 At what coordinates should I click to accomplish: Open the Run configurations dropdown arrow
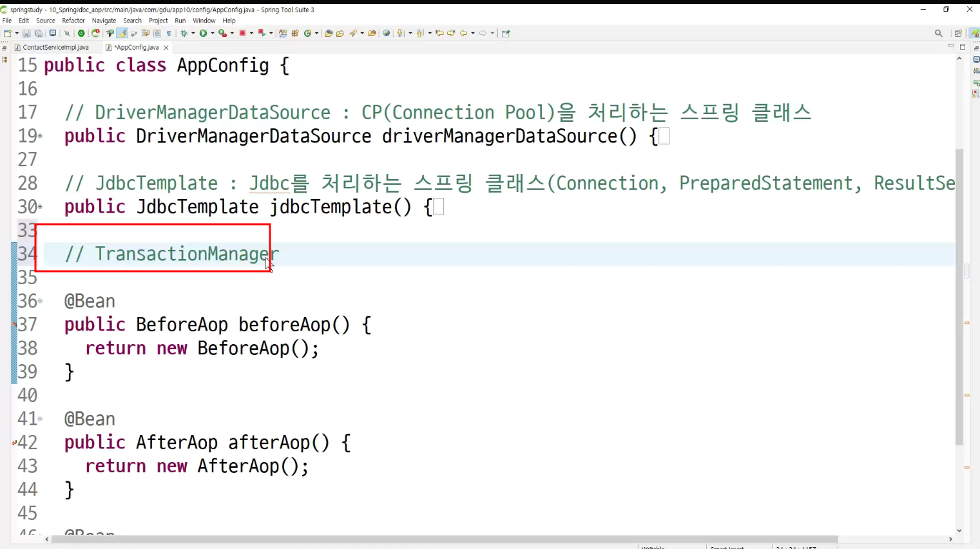click(x=213, y=33)
